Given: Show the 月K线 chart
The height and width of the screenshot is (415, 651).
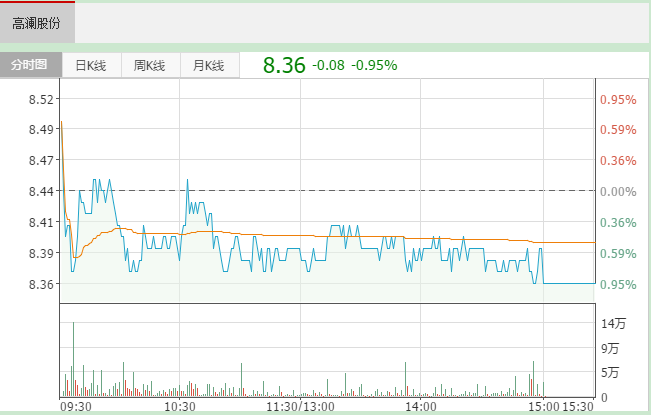Looking at the screenshot, I should point(208,65).
